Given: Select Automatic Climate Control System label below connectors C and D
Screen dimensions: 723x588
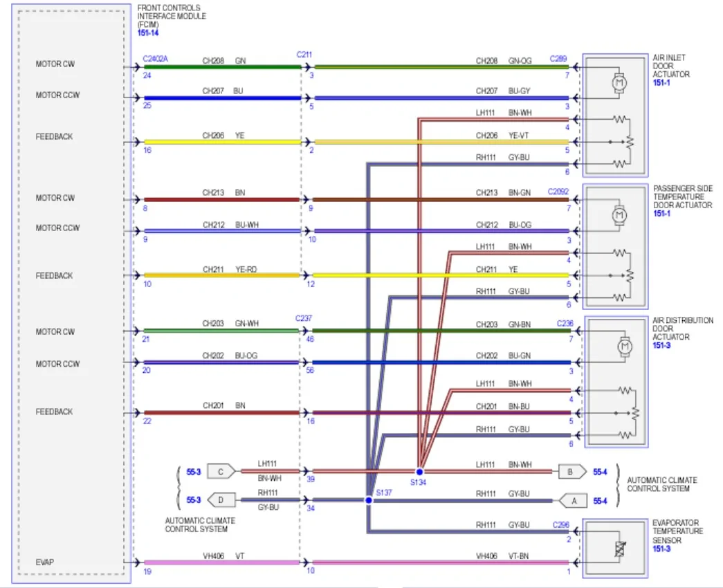Looking at the screenshot, I should pos(200,525).
